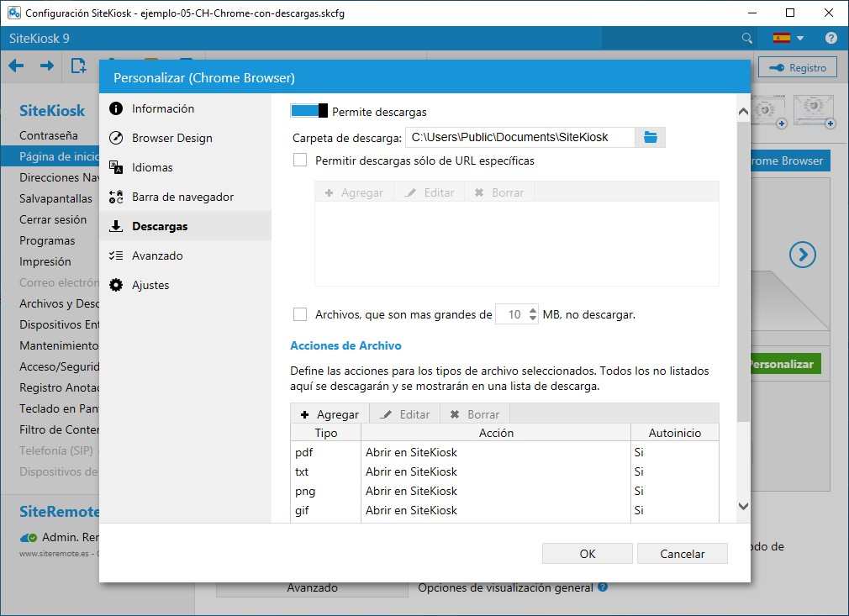Click the search magnifier icon in header

[x=746, y=38]
